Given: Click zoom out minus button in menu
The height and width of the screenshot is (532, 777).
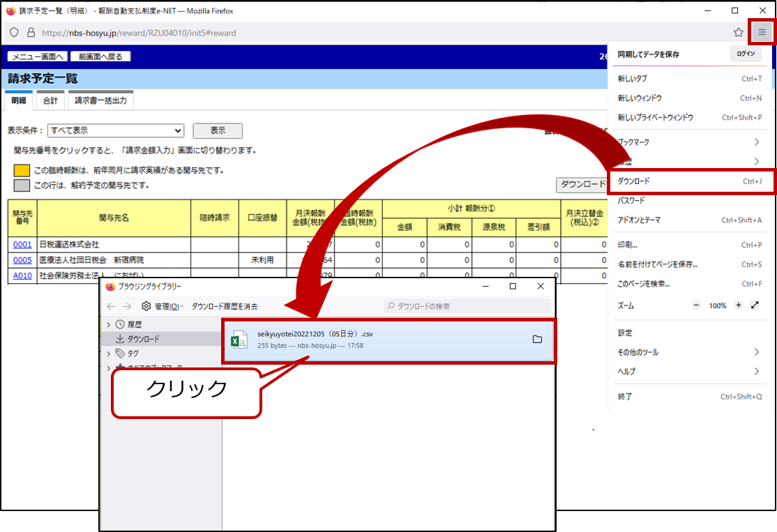Looking at the screenshot, I should [695, 306].
